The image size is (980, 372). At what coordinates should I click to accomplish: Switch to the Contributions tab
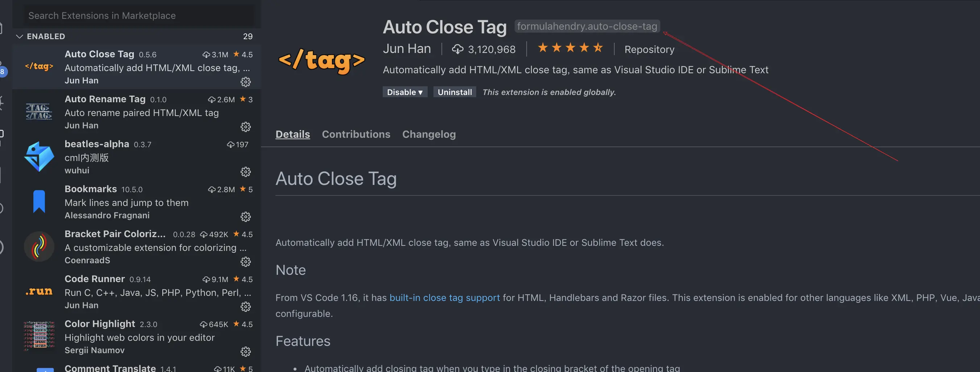point(356,135)
